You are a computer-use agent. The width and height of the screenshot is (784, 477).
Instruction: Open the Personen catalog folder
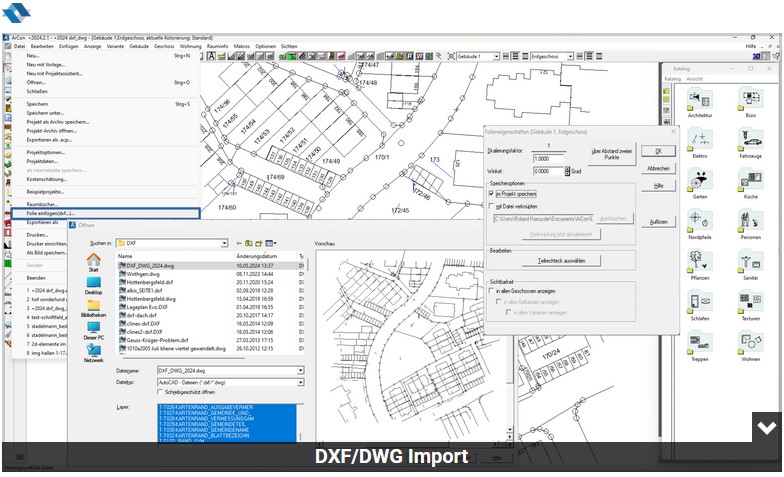[x=750, y=224]
